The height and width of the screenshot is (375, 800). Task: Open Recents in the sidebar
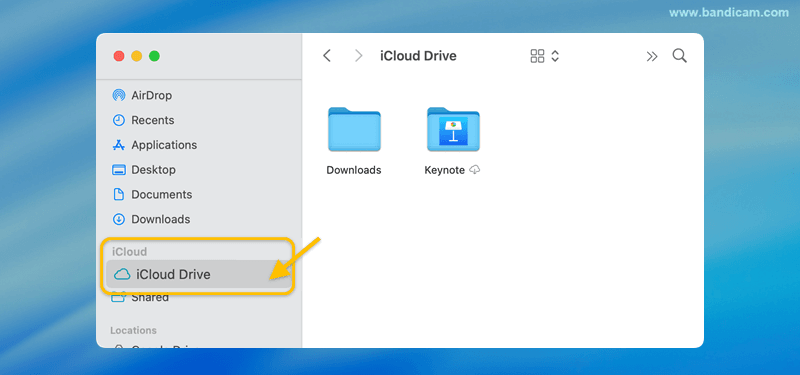153,120
